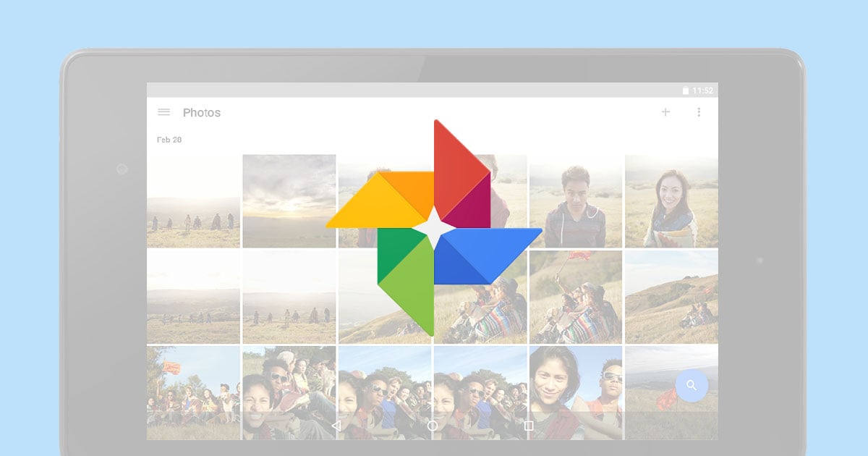Click the battery icon in status bar
868x456 pixels.
click(x=686, y=90)
